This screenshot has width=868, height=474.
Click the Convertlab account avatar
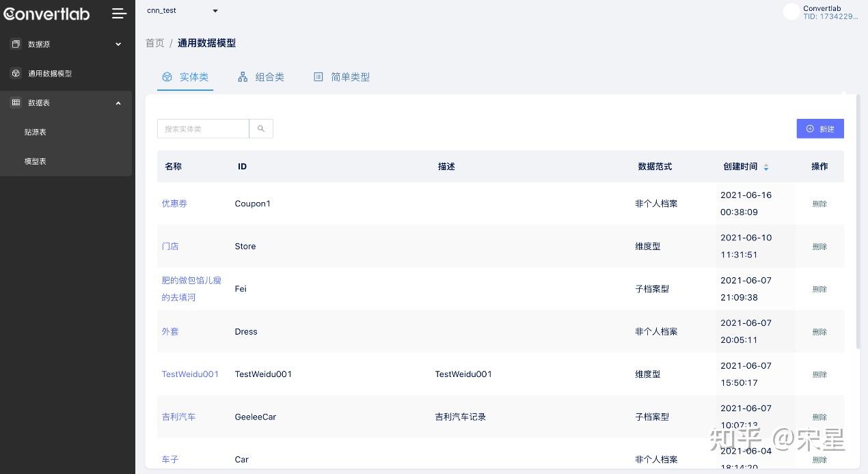pyautogui.click(x=791, y=12)
